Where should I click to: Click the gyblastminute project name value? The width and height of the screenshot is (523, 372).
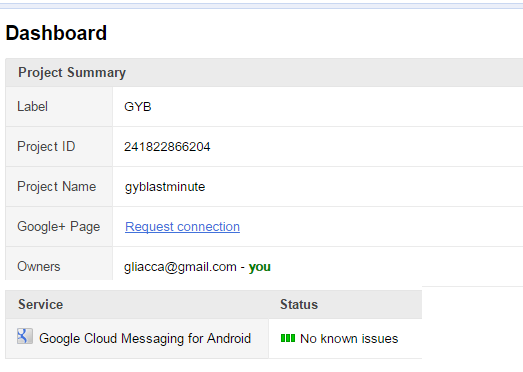(x=165, y=187)
